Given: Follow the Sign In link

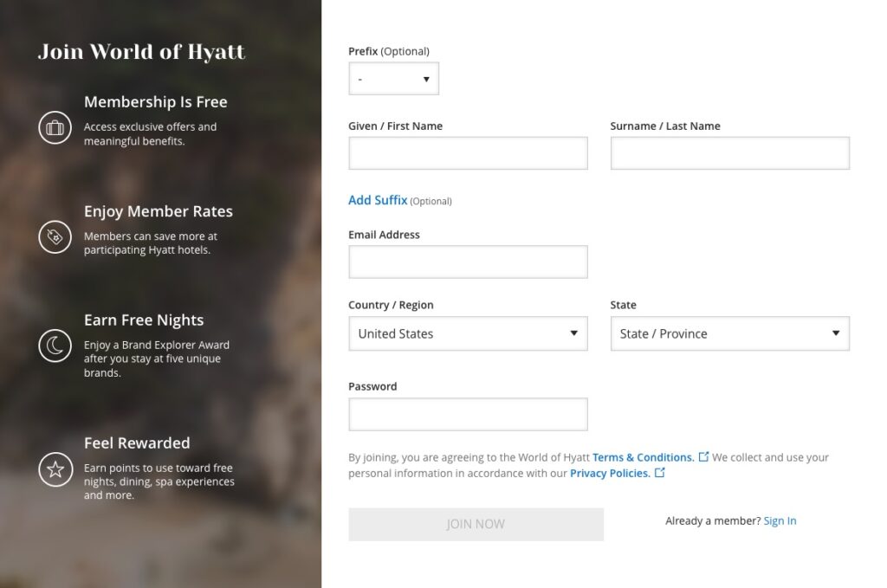Looking at the screenshot, I should tap(780, 520).
